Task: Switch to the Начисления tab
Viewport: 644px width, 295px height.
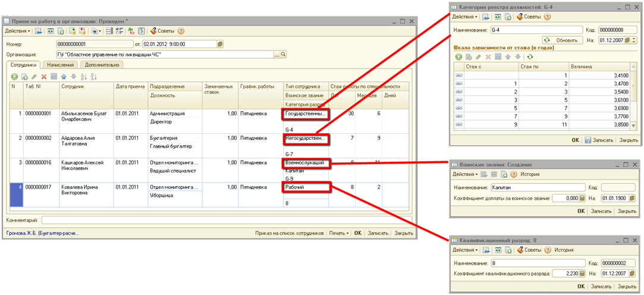Action: (61, 65)
